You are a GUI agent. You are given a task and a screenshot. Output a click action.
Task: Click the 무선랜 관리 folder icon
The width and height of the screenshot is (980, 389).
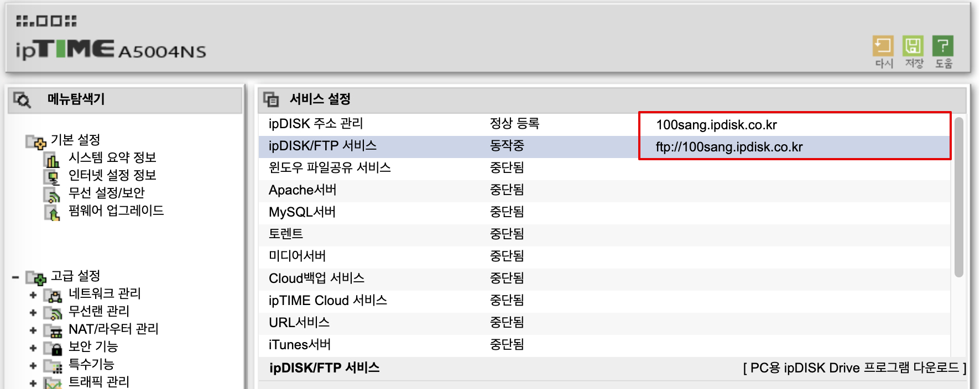pos(53,313)
